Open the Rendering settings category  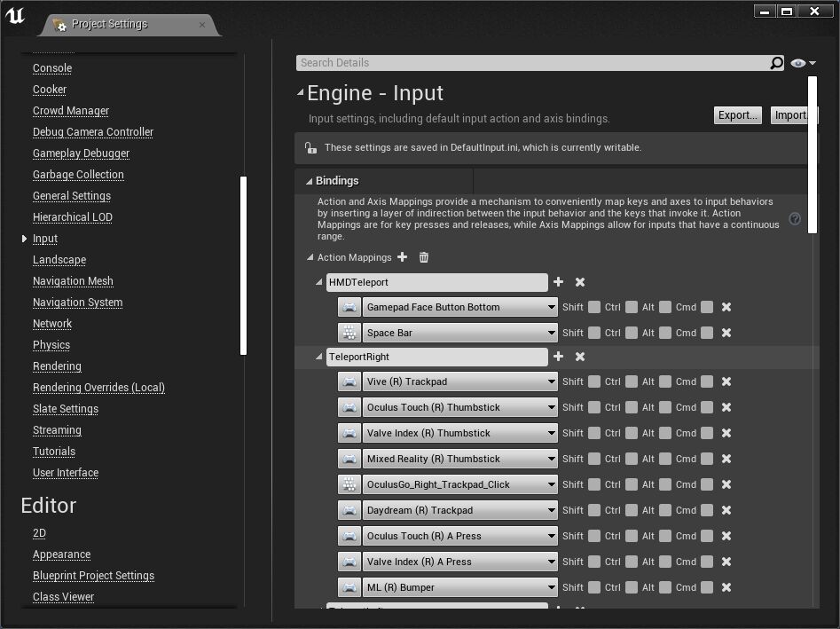point(57,366)
